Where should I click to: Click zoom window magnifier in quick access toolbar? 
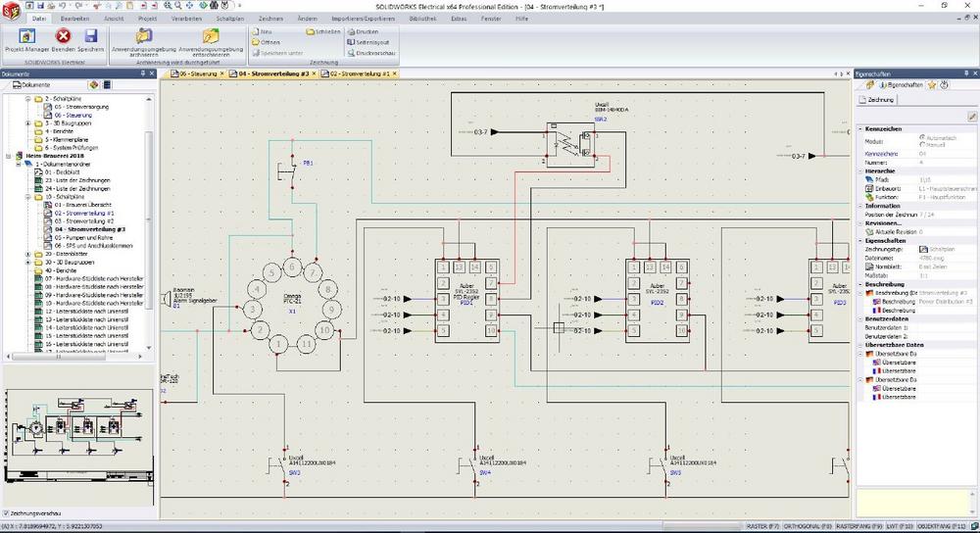click(x=178, y=6)
